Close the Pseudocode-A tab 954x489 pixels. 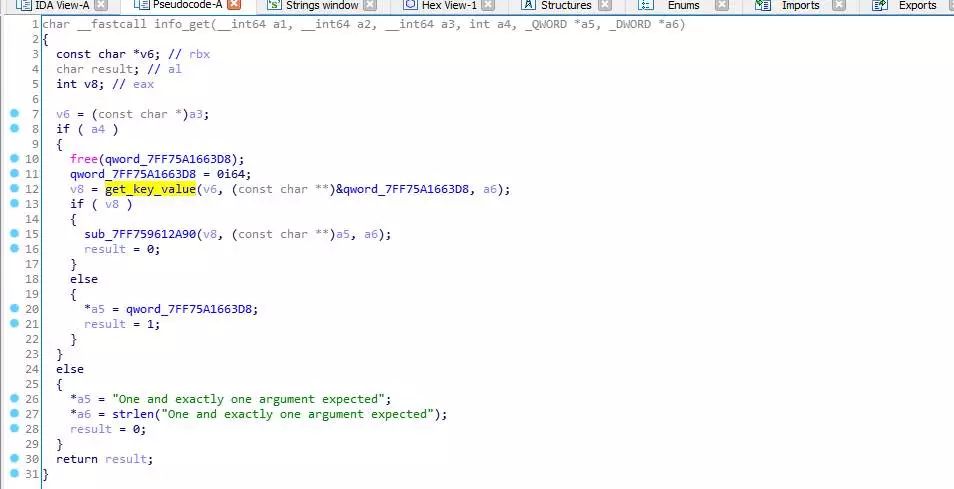234,5
